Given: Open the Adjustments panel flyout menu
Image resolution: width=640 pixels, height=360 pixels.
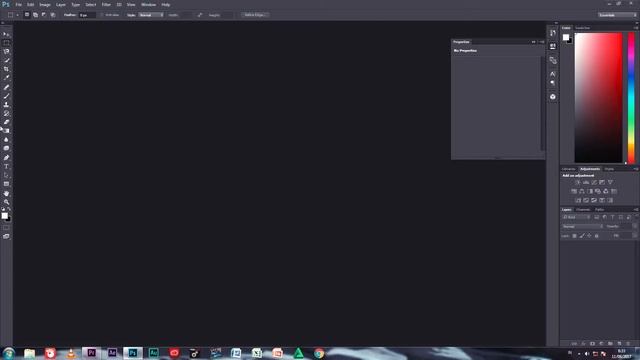Looking at the screenshot, I should click(x=636, y=169).
